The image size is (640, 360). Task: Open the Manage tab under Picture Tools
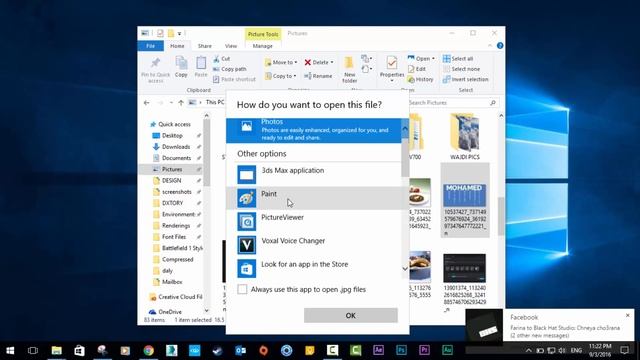click(x=262, y=46)
